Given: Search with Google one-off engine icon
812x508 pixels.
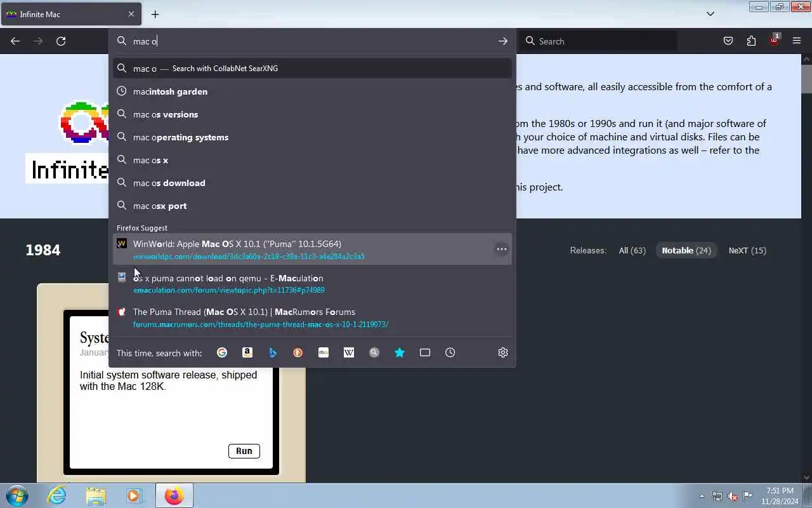Looking at the screenshot, I should (222, 352).
